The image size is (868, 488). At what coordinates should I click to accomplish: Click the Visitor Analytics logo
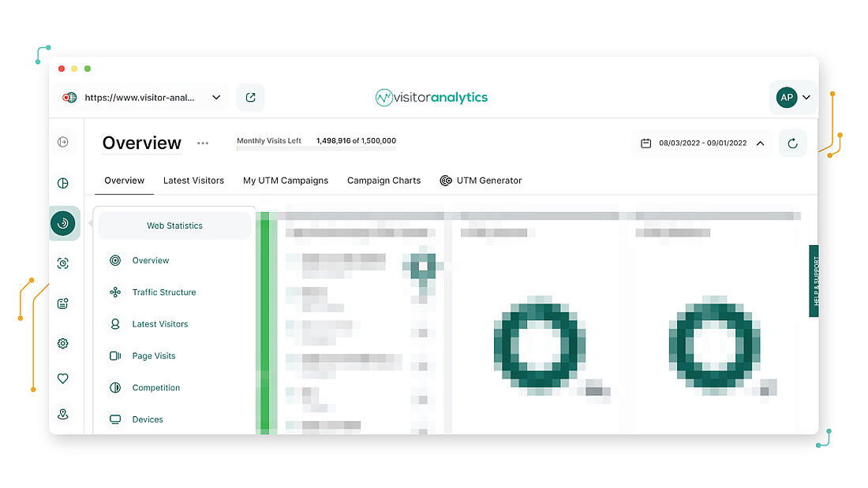[431, 98]
